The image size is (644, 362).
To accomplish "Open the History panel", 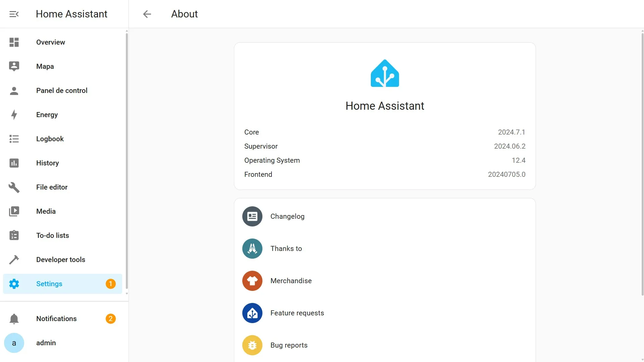I will click(63, 163).
